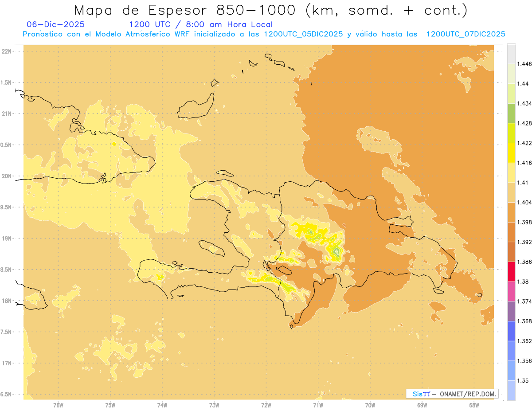
Task: Click the legend value 1.404
Action: click(x=524, y=203)
